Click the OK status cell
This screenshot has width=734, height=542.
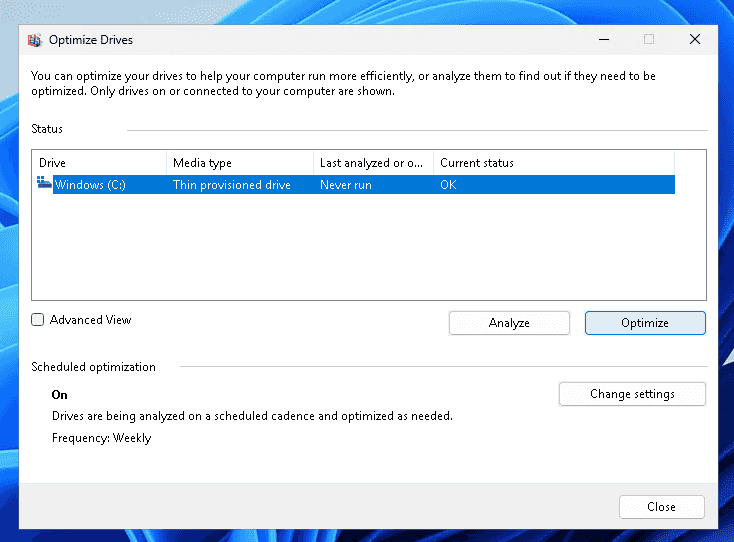pos(448,185)
